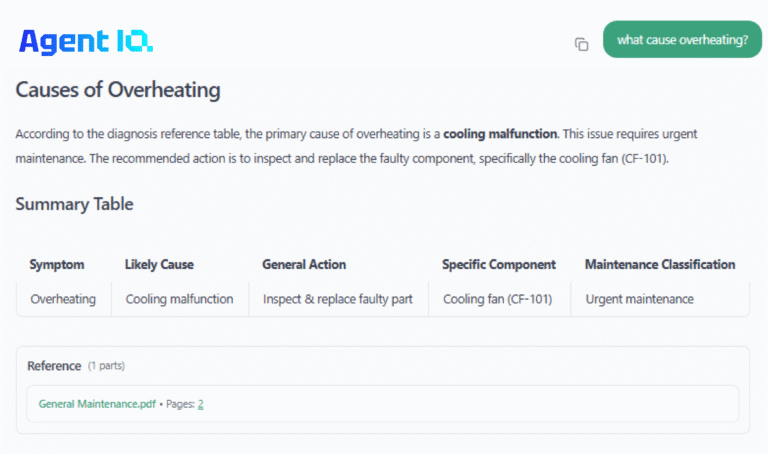The image size is (768, 454).
Task: Copy the message with the copy icon
Action: (581, 44)
